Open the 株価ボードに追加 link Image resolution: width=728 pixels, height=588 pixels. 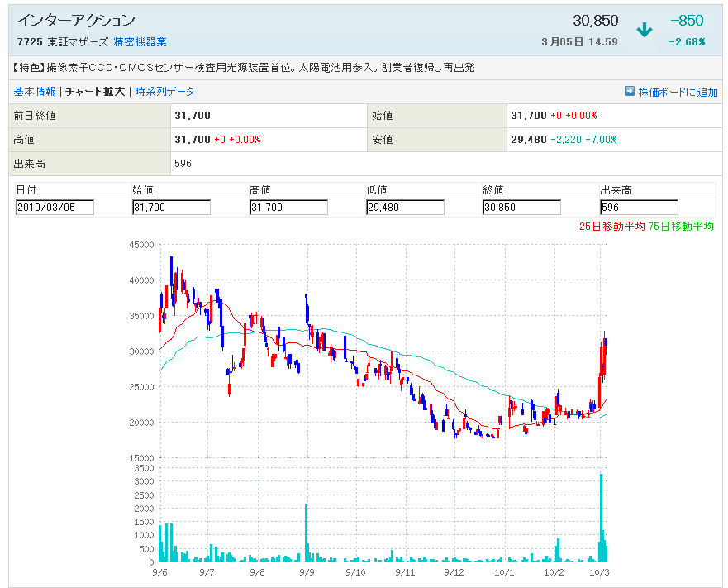pos(678,92)
